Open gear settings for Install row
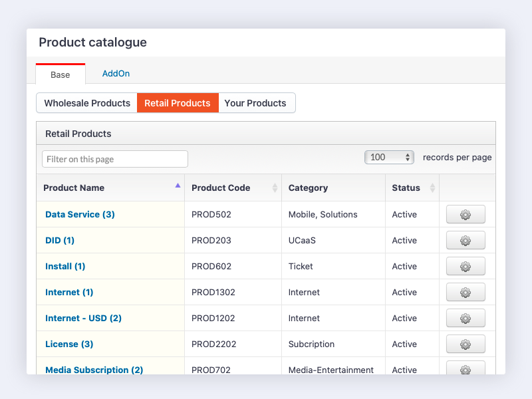The height and width of the screenshot is (399, 532). click(x=465, y=267)
